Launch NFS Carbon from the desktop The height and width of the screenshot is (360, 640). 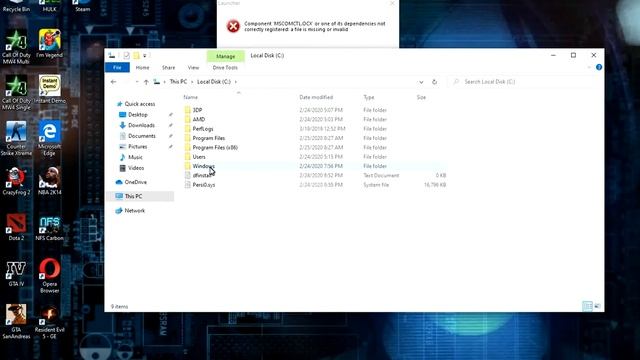tap(49, 227)
